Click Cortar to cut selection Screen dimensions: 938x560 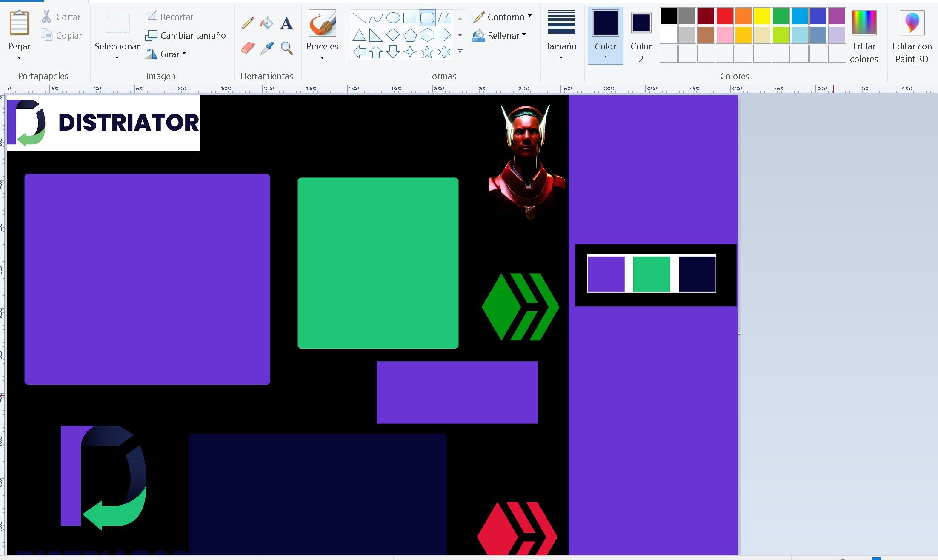62,17
